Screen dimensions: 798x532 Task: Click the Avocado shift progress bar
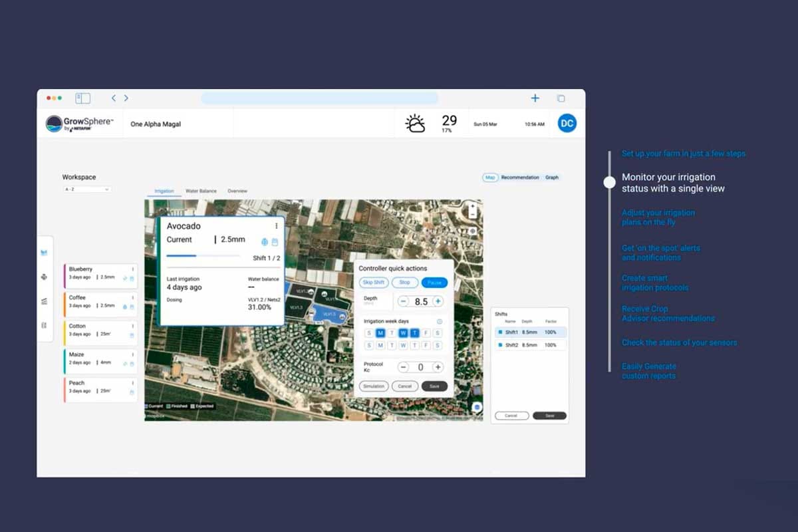(x=203, y=255)
